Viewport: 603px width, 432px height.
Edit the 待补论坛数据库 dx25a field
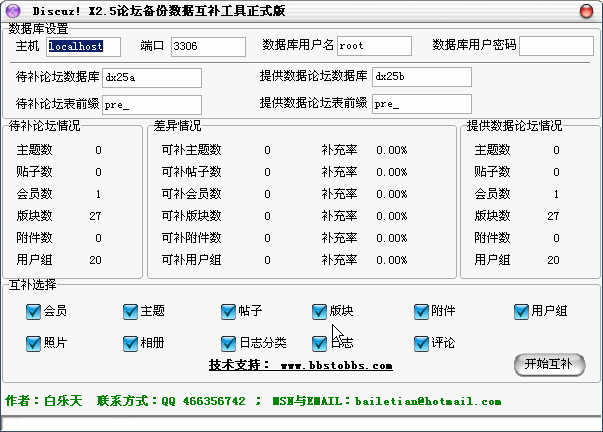tap(152, 78)
